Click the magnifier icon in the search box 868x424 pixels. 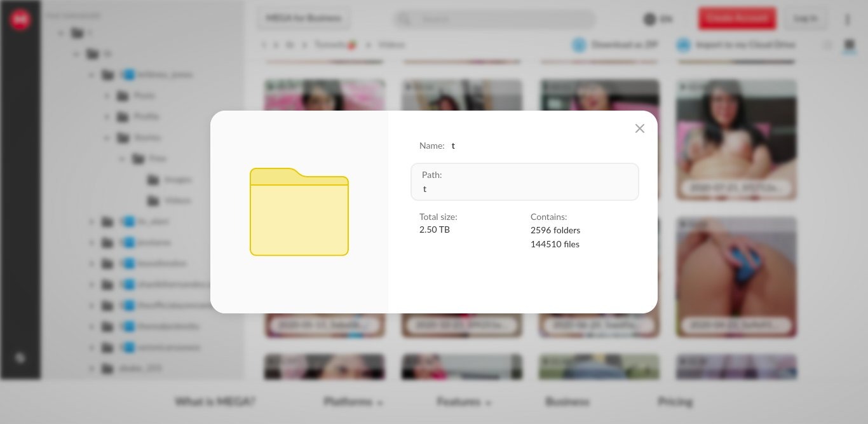point(404,19)
